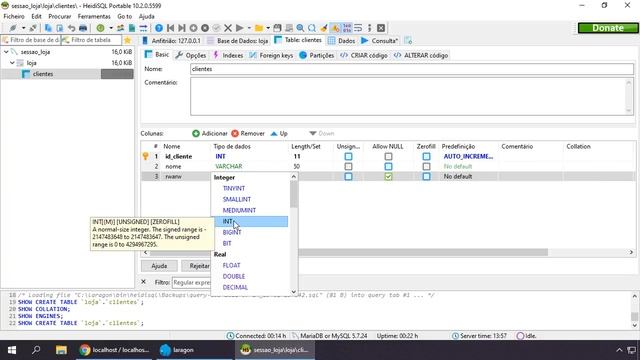Choose TINYINT from the datatype list

pos(234,189)
